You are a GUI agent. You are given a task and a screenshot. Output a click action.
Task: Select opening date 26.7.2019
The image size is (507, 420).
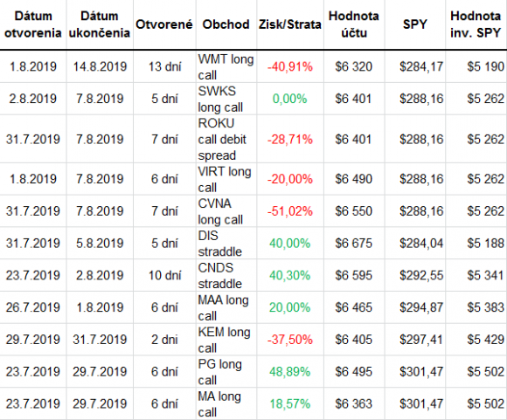point(33,307)
